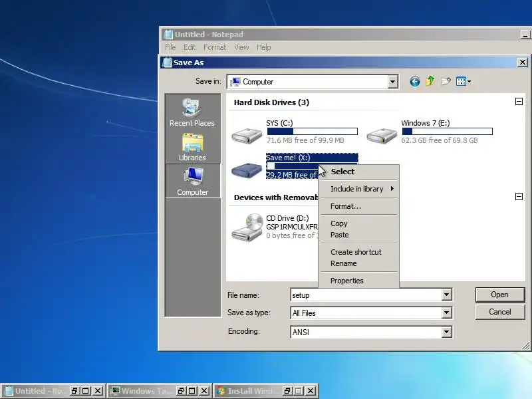
Task: Go up one folder level
Action: 430,81
